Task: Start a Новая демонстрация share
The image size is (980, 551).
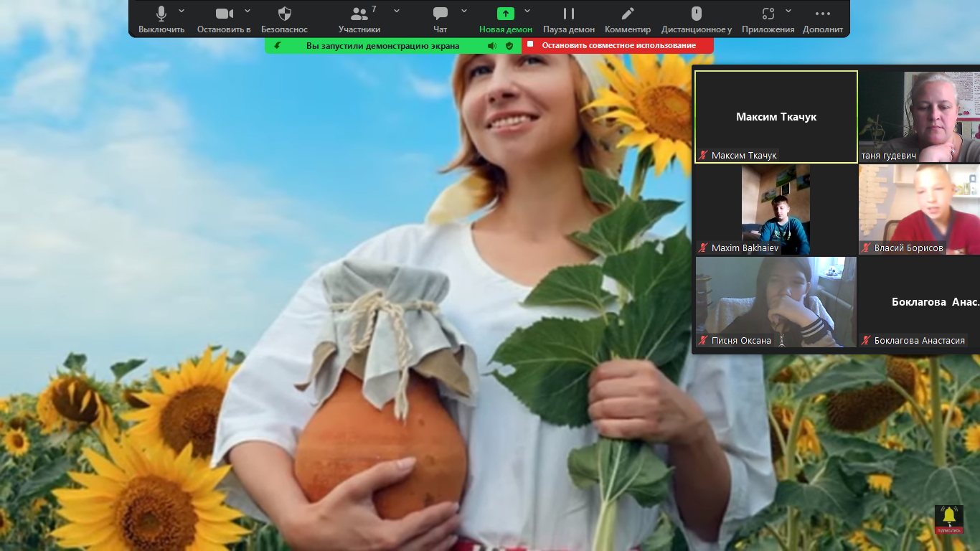Action: (506, 14)
